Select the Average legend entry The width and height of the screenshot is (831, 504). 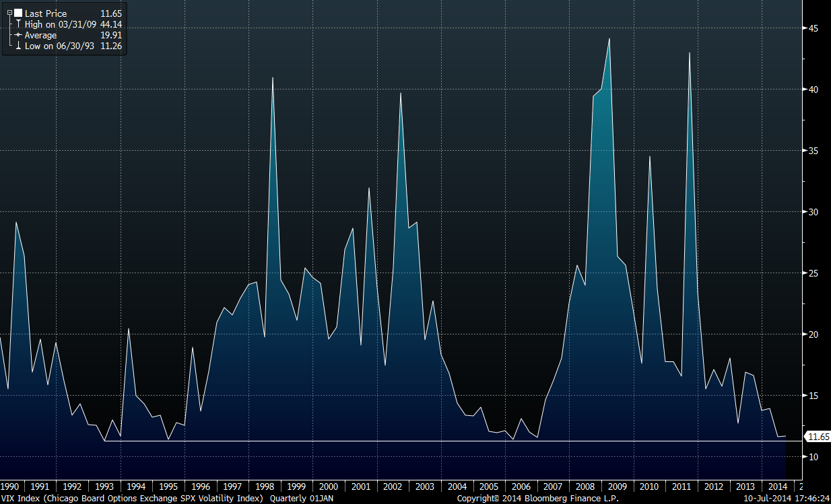[40, 35]
